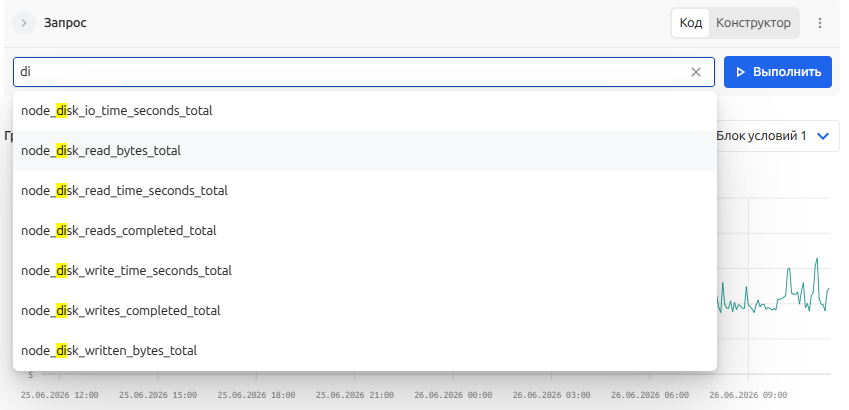The image size is (849, 410).
Task: Select node_disk_io_time_seconds_total suggestion
Action: [365, 111]
